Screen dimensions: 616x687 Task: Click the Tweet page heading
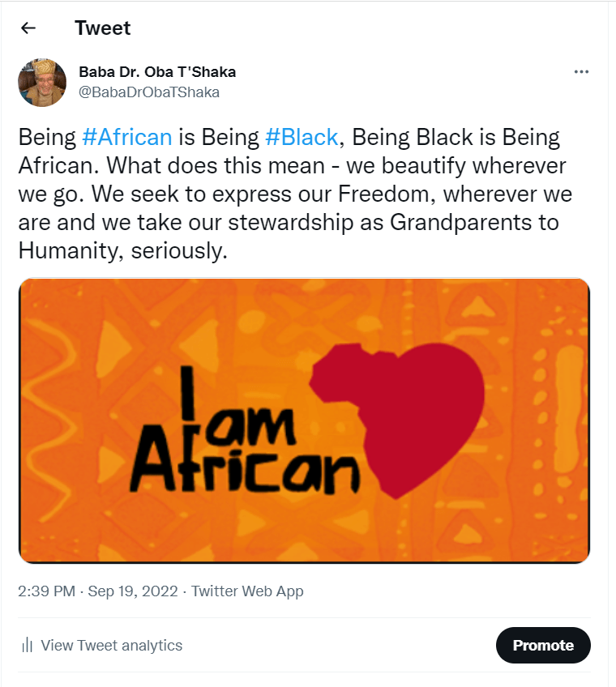click(x=102, y=28)
